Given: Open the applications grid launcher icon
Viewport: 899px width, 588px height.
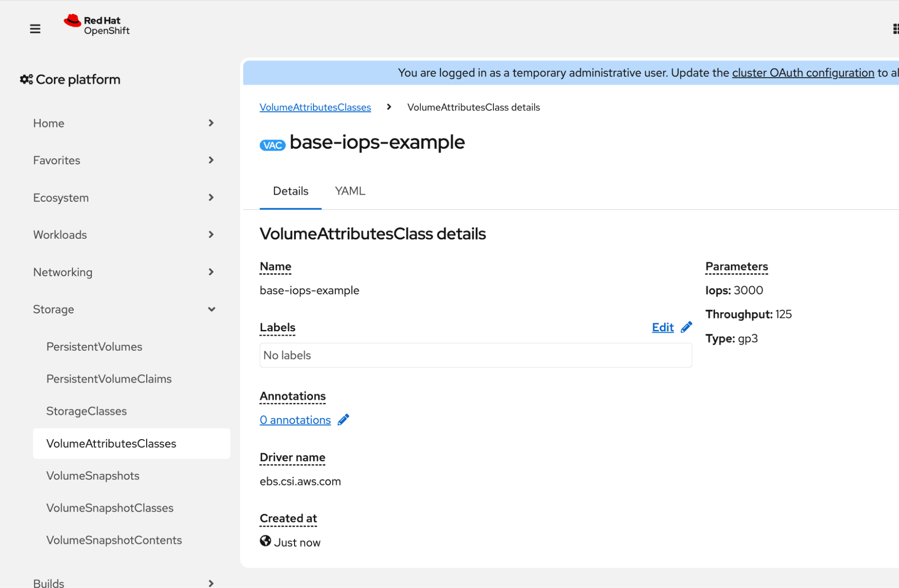Looking at the screenshot, I should (x=895, y=29).
